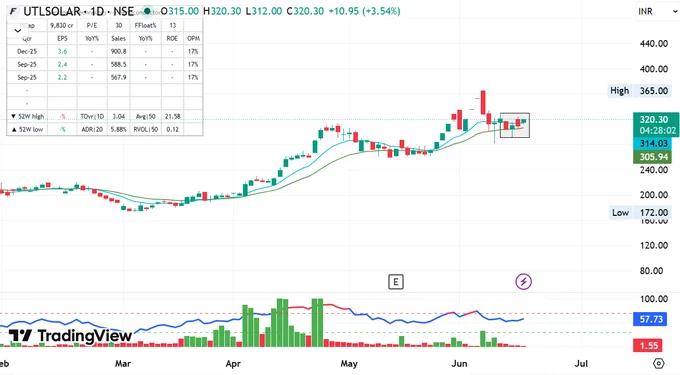Viewport: 680px width, 375px height.
Task: Click the Jul label on time axis
Action: coord(581,363)
